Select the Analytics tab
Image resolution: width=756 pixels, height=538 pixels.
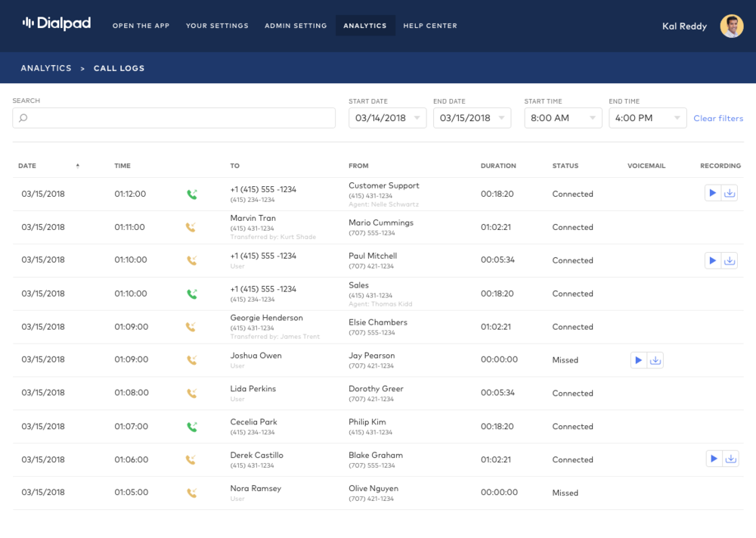[x=365, y=26]
